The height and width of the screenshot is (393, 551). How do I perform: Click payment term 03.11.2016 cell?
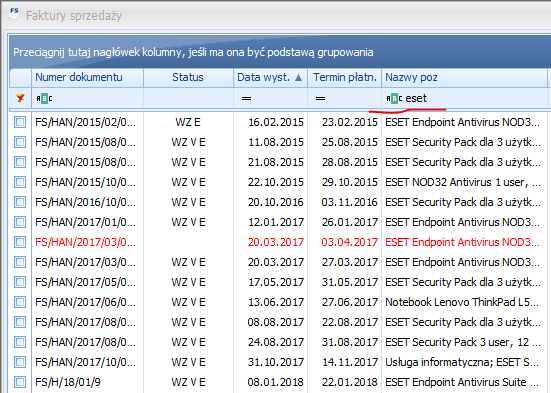[349, 202]
